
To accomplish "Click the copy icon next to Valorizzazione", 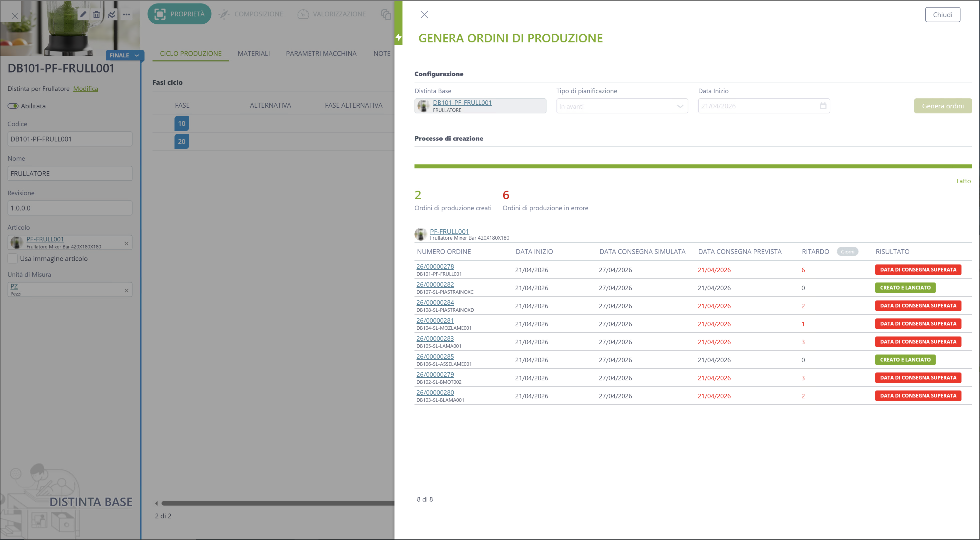I will [386, 14].
